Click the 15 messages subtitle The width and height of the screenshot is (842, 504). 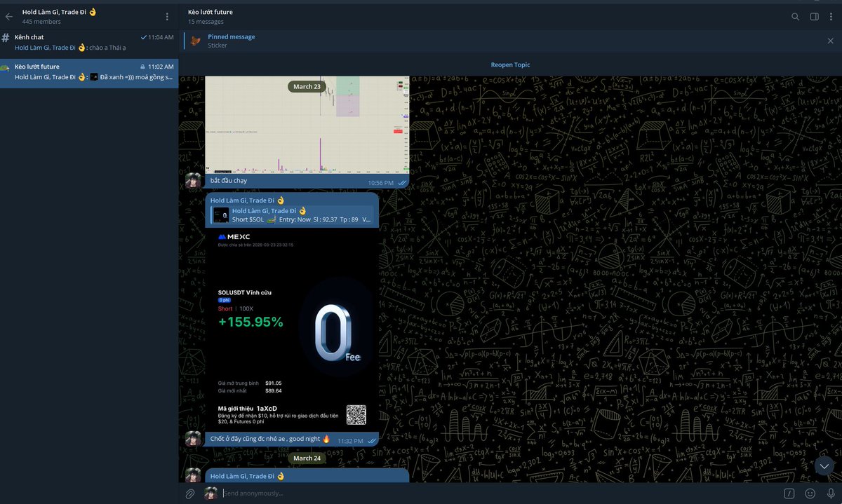[x=206, y=22]
